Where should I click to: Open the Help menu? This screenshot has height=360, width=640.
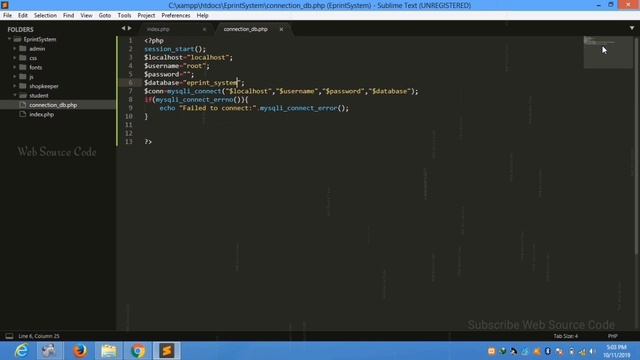click(202, 16)
